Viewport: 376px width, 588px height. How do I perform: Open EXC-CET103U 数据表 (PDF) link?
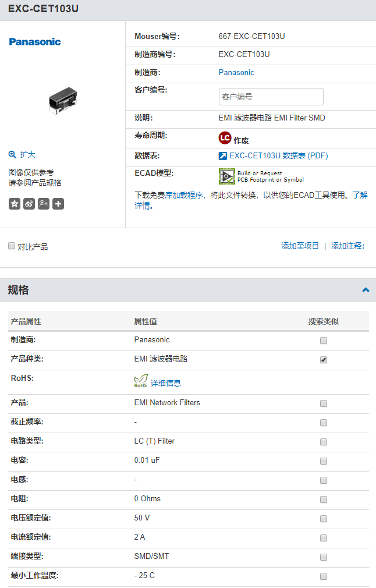[x=279, y=155]
